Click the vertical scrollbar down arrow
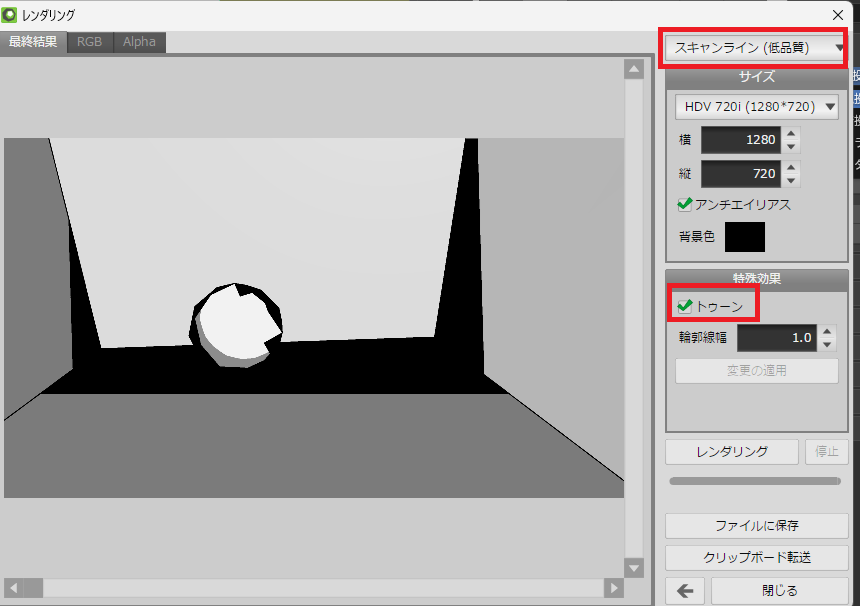 (633, 567)
